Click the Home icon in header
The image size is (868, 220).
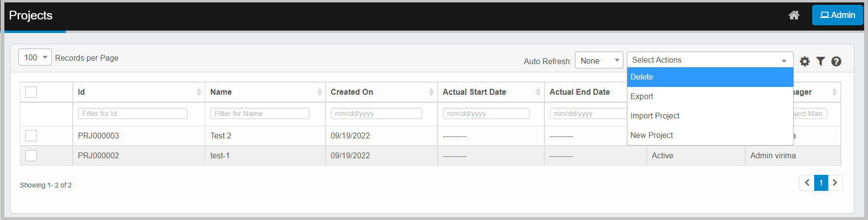click(x=794, y=15)
